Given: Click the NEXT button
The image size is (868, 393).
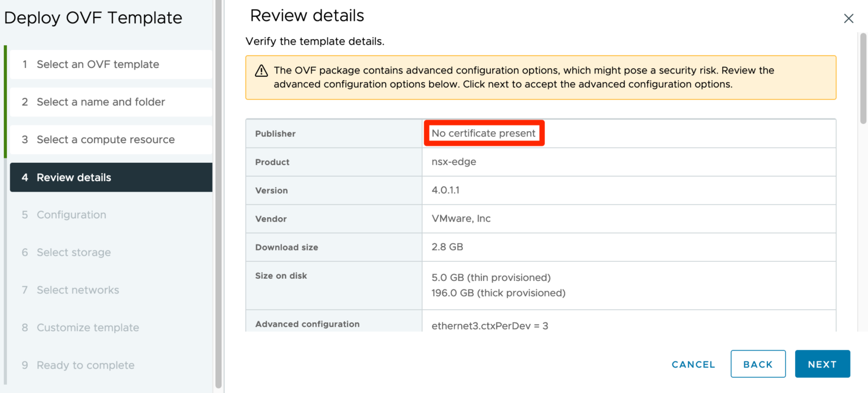Looking at the screenshot, I should tap(822, 364).
